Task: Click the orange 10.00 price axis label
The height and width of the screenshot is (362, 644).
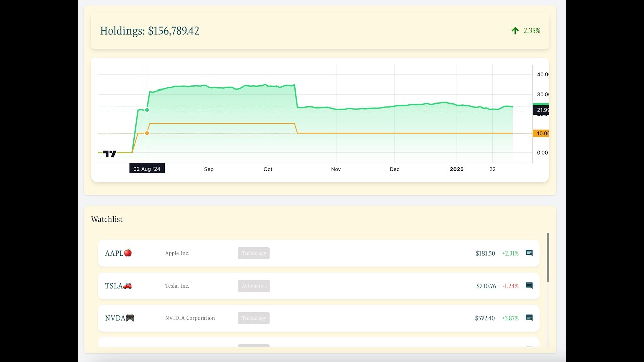Action: 541,133
